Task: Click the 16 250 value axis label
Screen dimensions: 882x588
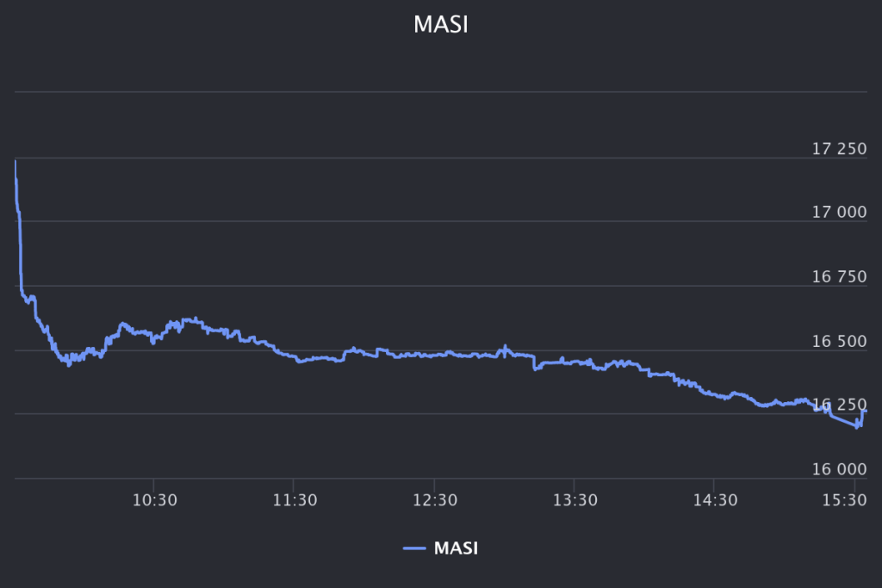Action: 839,405
